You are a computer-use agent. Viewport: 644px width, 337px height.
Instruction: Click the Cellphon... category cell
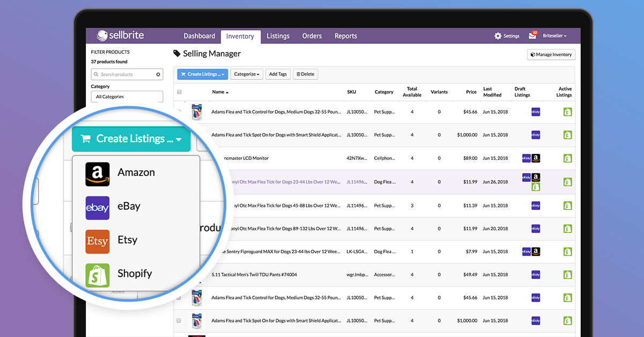coord(385,158)
